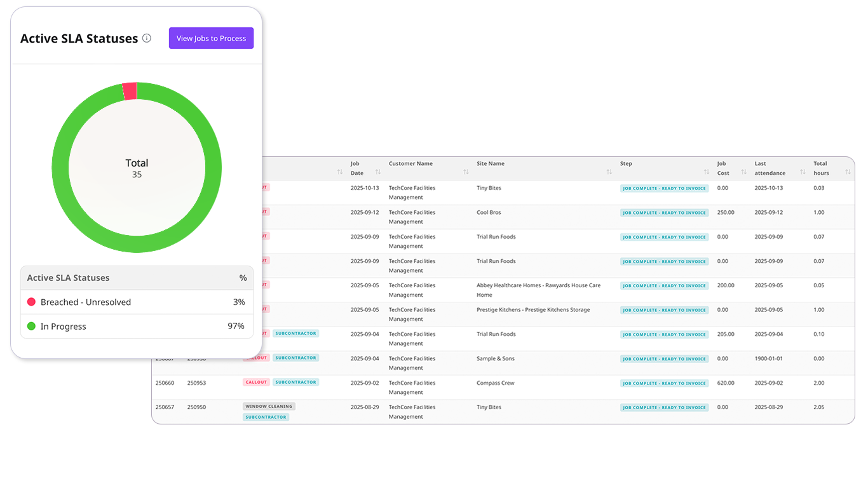Viewport: 868px width, 488px height.
Task: Click Last attendance sort icon
Action: click(x=803, y=172)
